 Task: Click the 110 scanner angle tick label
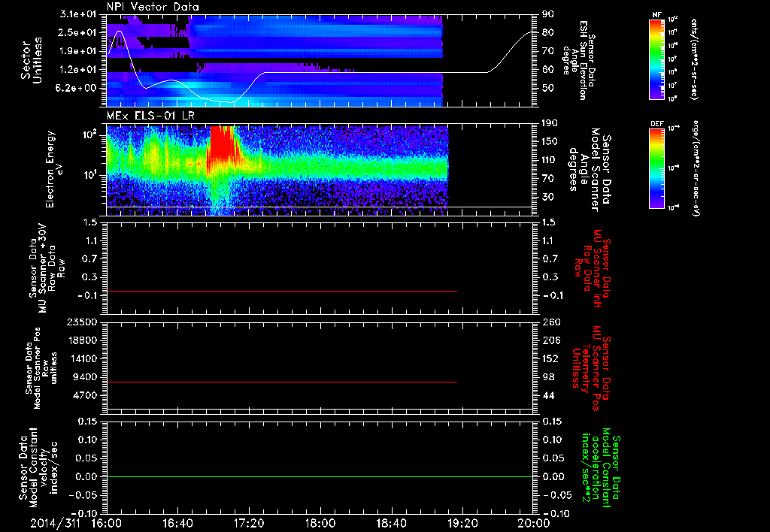click(x=550, y=160)
